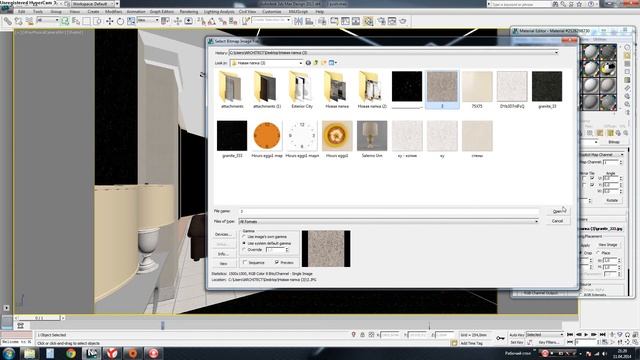Go to End frame button
This screenshot has width=640, height=360.
(x=602, y=335)
